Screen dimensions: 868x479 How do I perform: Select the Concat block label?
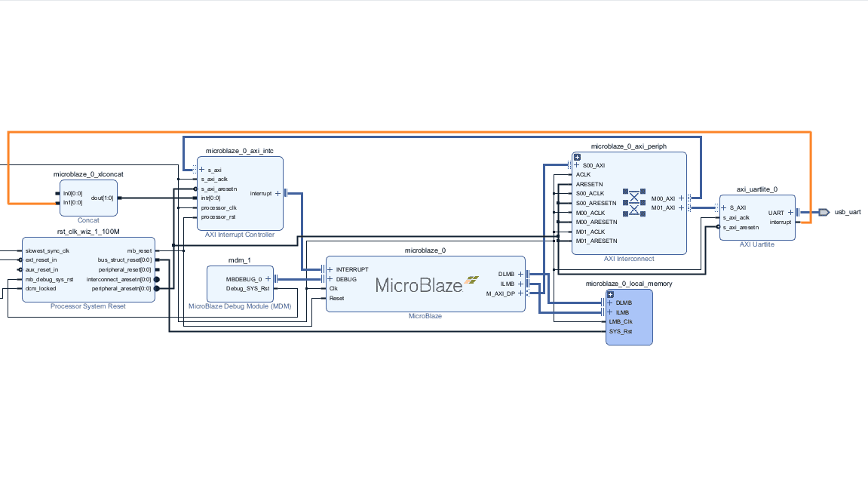pyautogui.click(x=88, y=220)
